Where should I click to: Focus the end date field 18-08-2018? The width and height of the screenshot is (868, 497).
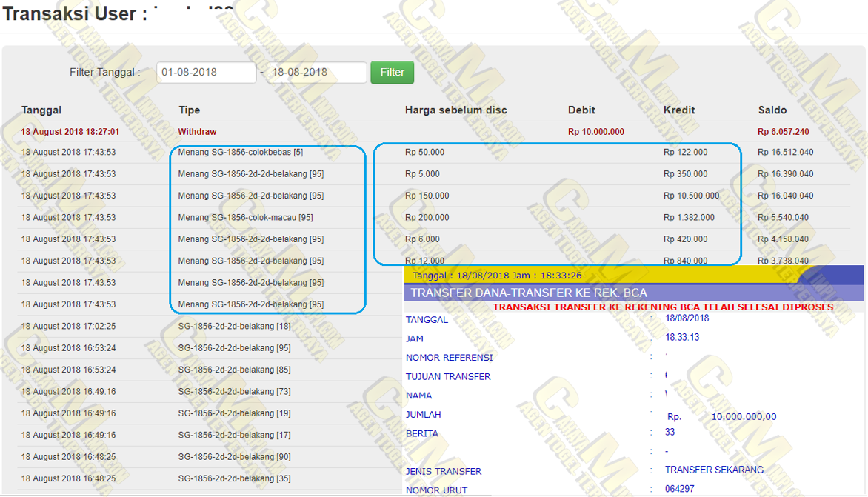(316, 73)
